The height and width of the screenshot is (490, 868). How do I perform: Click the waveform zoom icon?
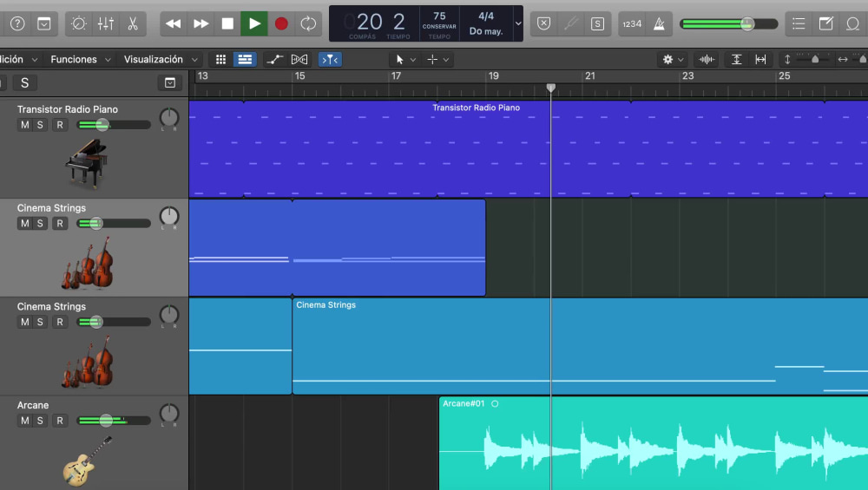tap(707, 59)
